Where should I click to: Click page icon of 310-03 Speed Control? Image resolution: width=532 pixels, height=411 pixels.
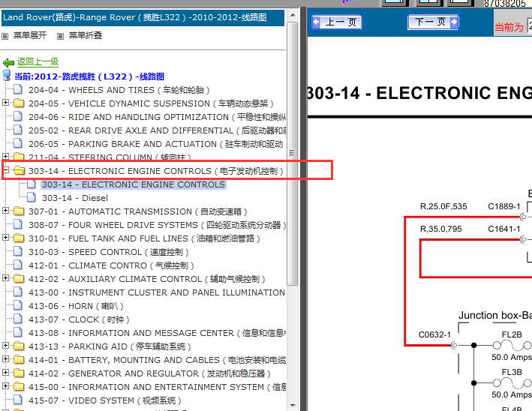click(18, 251)
